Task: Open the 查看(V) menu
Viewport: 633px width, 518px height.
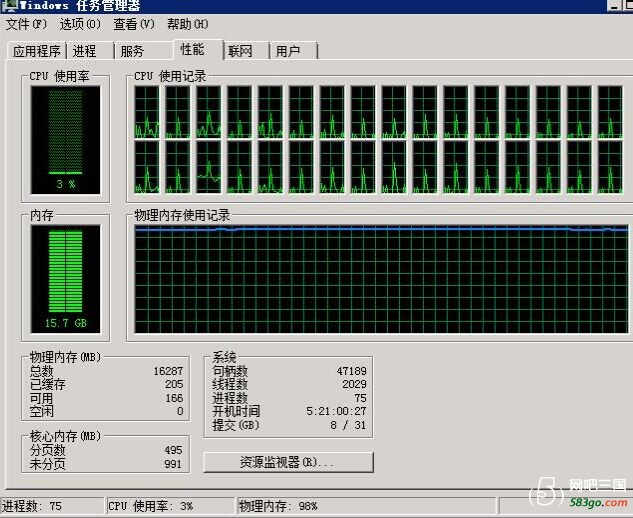Action: click(x=134, y=24)
